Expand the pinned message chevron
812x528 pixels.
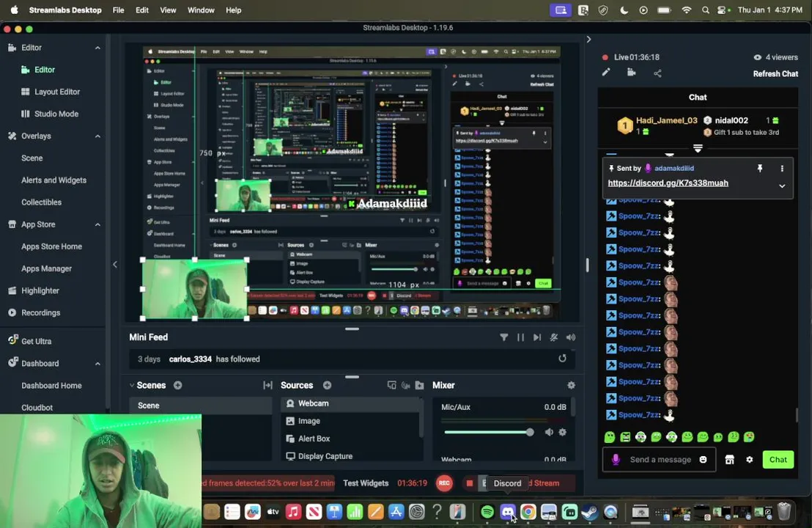click(782, 186)
